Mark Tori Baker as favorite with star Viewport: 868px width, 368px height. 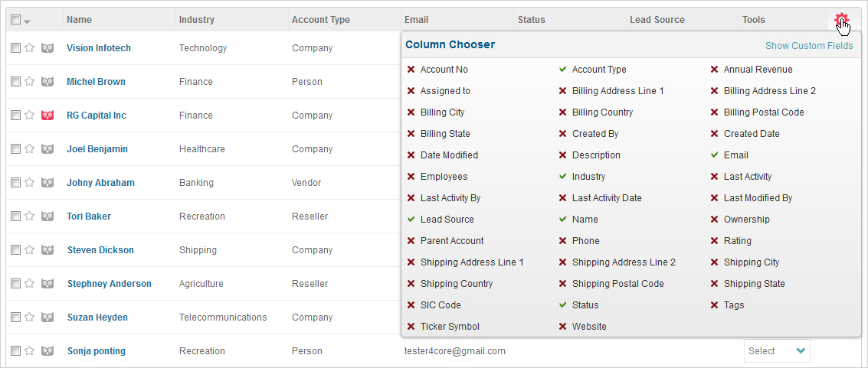30,216
